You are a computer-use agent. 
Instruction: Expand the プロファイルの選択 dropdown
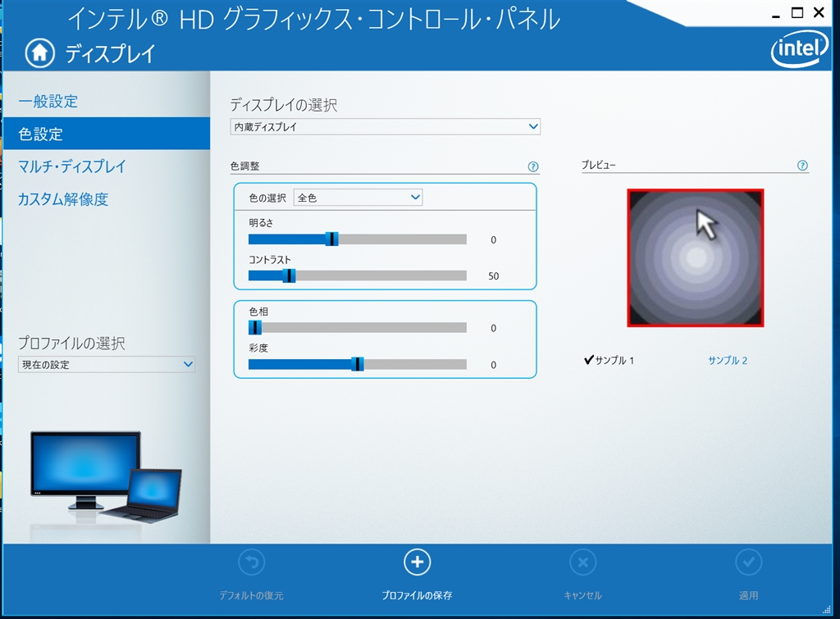point(106,365)
